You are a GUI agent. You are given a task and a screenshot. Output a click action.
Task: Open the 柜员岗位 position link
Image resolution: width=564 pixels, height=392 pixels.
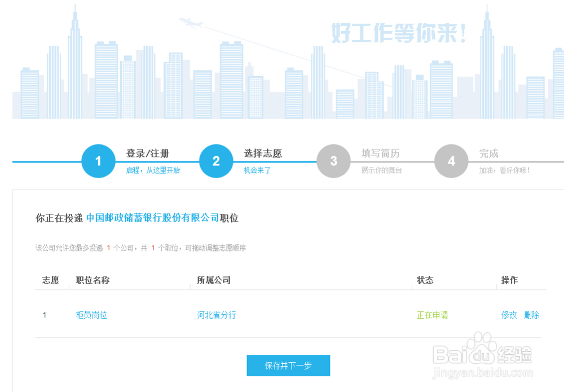91,315
